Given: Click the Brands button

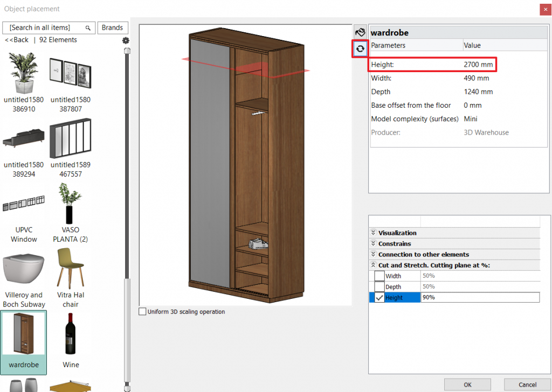Looking at the screenshot, I should 112,27.
